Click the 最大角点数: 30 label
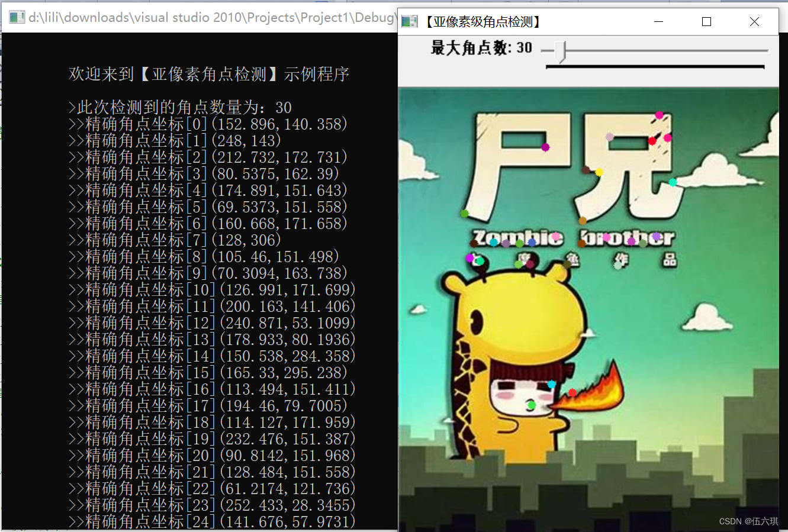The height and width of the screenshot is (532, 788). point(481,48)
